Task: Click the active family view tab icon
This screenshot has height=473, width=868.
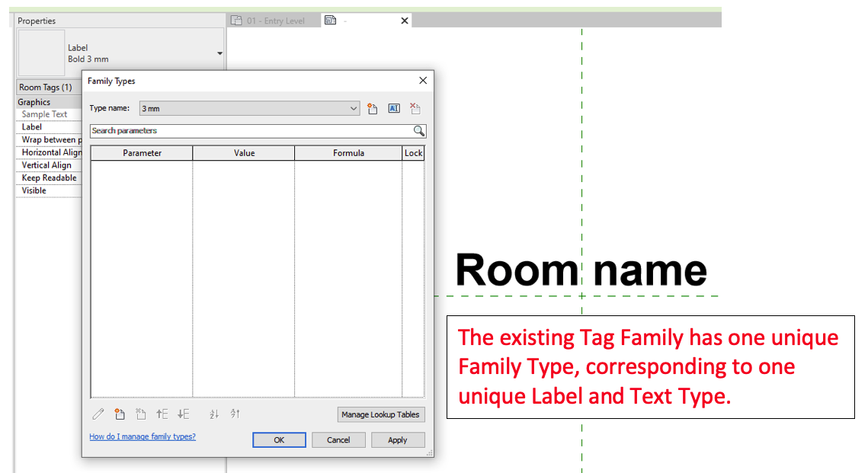Action: (331, 21)
